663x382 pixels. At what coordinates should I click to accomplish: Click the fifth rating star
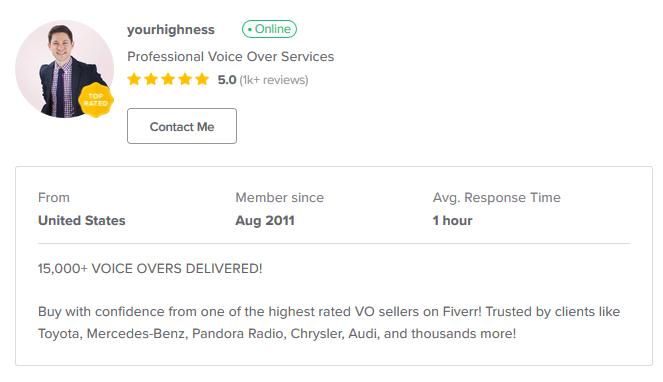coord(202,79)
